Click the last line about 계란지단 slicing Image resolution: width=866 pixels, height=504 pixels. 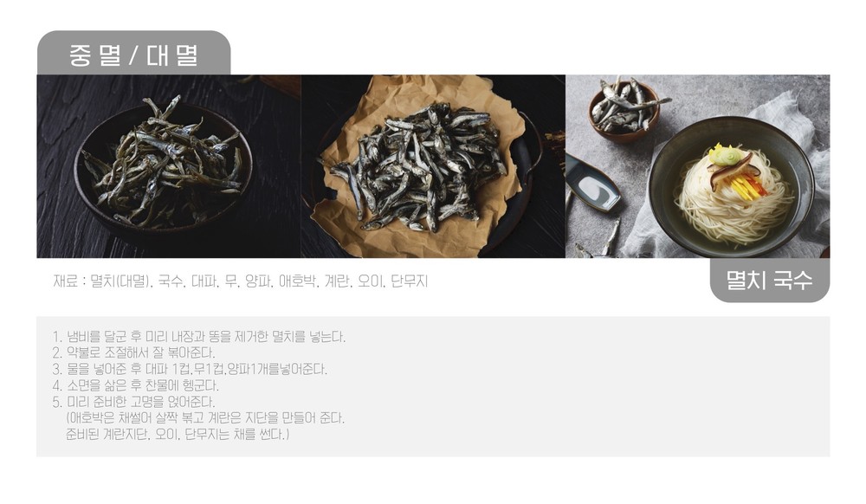pos(178,435)
